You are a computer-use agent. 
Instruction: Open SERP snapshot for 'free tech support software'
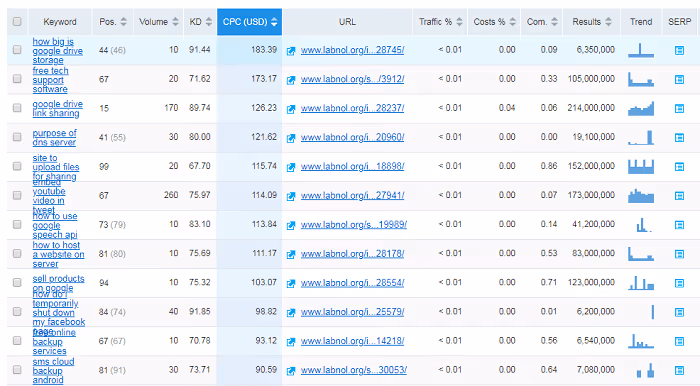coord(679,79)
